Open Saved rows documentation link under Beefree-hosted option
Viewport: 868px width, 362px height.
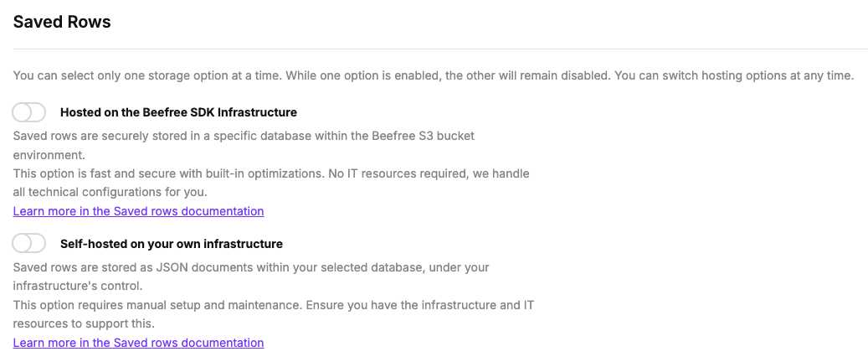[138, 211]
